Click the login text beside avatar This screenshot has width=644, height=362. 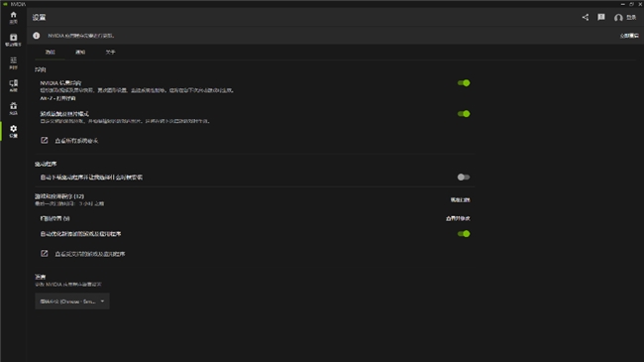point(631,17)
